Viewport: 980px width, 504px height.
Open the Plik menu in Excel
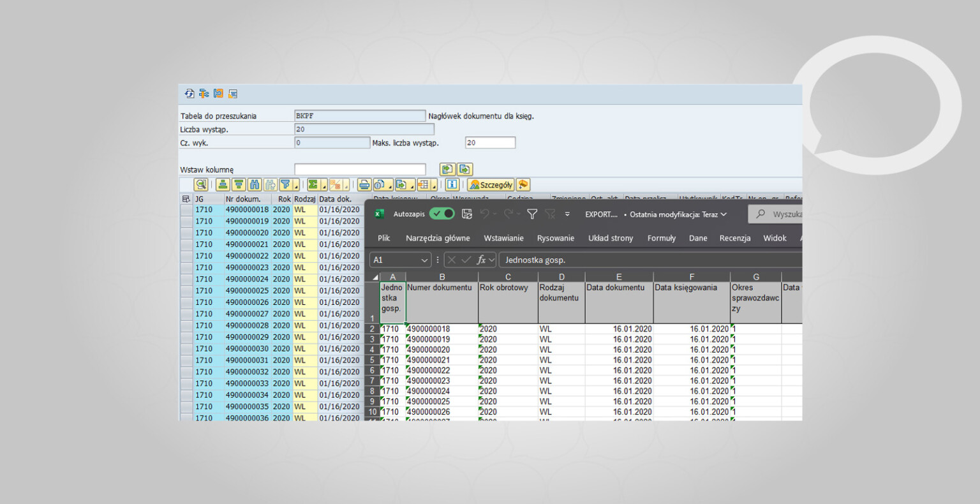pyautogui.click(x=383, y=238)
